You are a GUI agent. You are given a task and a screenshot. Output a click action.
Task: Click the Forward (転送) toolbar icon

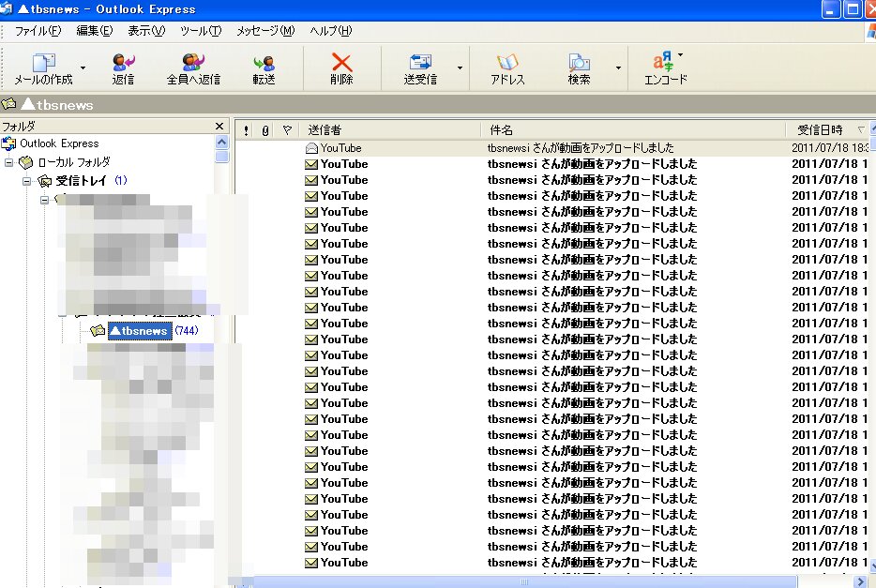(264, 63)
